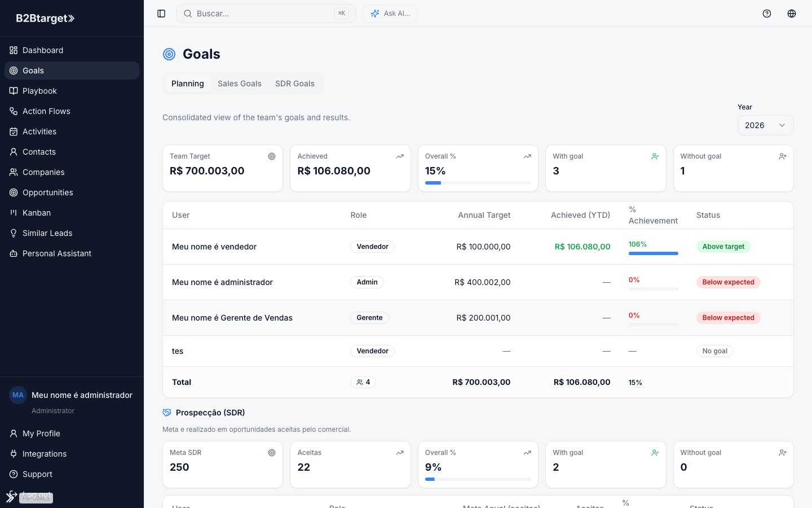Open the Activities page
Screen dimensions: 812x508
(72, 132)
